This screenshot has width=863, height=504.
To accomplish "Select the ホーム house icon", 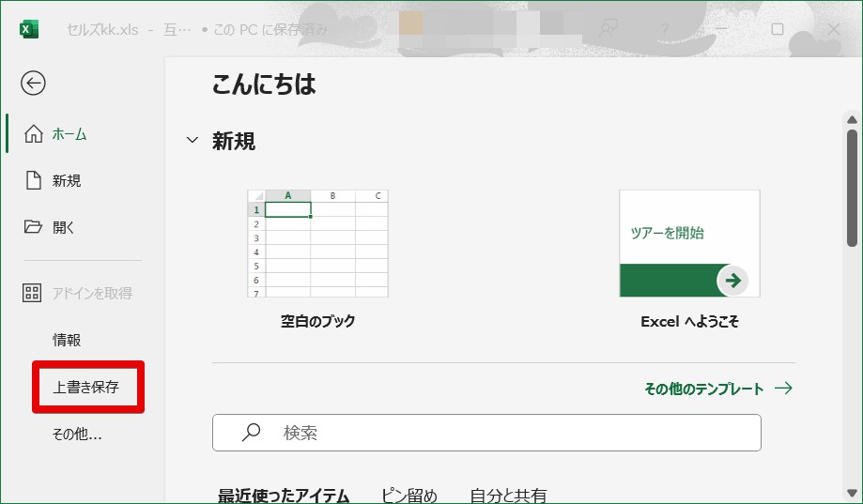I will point(34,134).
